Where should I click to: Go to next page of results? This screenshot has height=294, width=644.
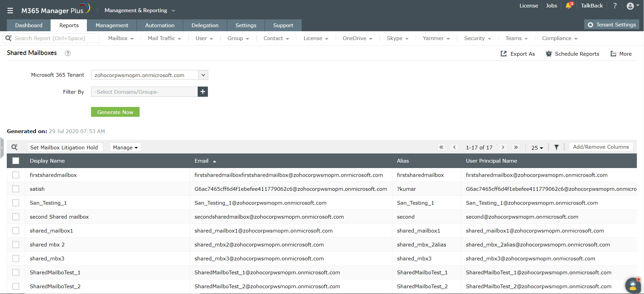pyautogui.click(x=503, y=147)
